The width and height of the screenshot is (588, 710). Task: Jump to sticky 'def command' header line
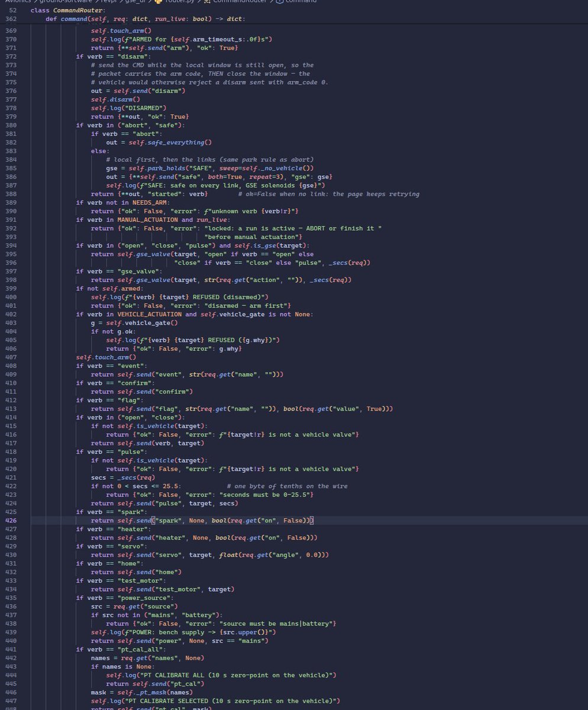(146, 19)
